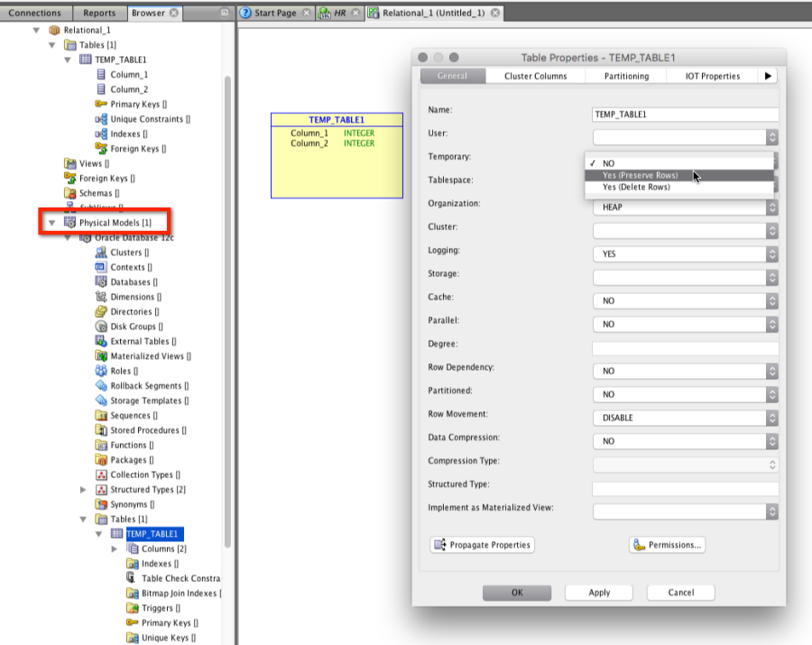
Task: Select Yes (Delete Rows) option
Action: click(637, 187)
